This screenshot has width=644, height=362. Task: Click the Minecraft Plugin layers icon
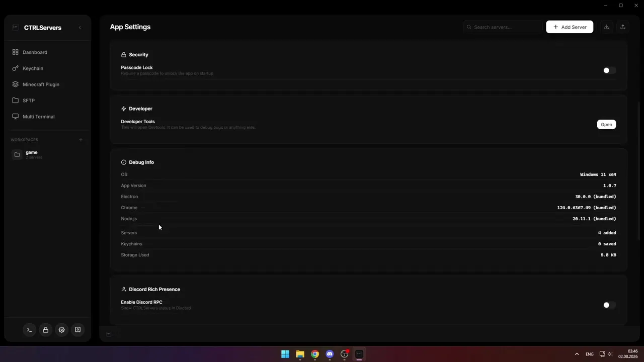16,84
